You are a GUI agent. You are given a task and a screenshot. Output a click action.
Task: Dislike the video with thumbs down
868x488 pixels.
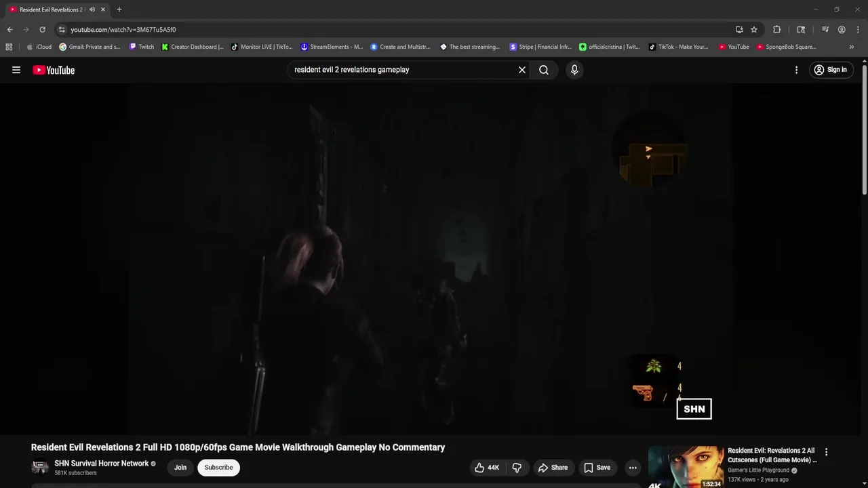[517, 468]
